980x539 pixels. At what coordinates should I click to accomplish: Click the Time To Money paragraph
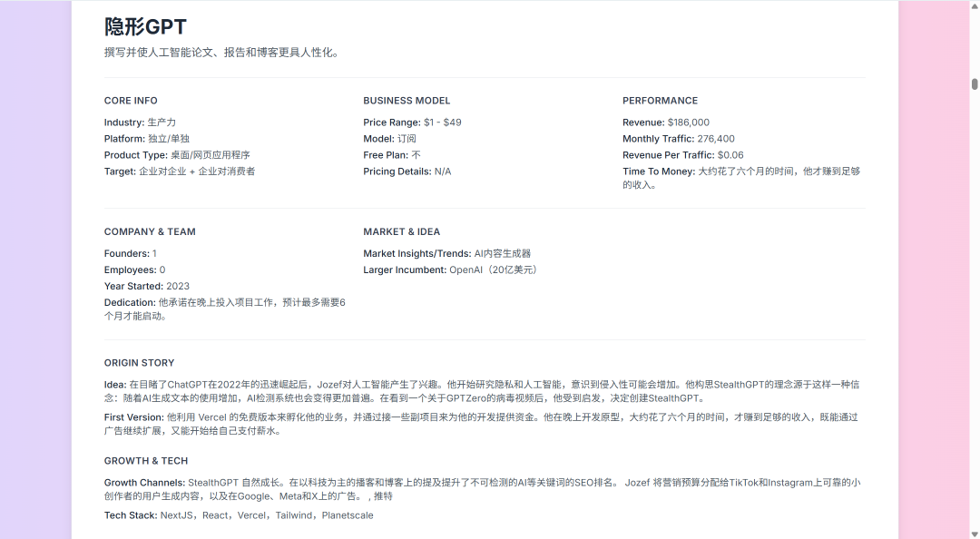point(741,178)
